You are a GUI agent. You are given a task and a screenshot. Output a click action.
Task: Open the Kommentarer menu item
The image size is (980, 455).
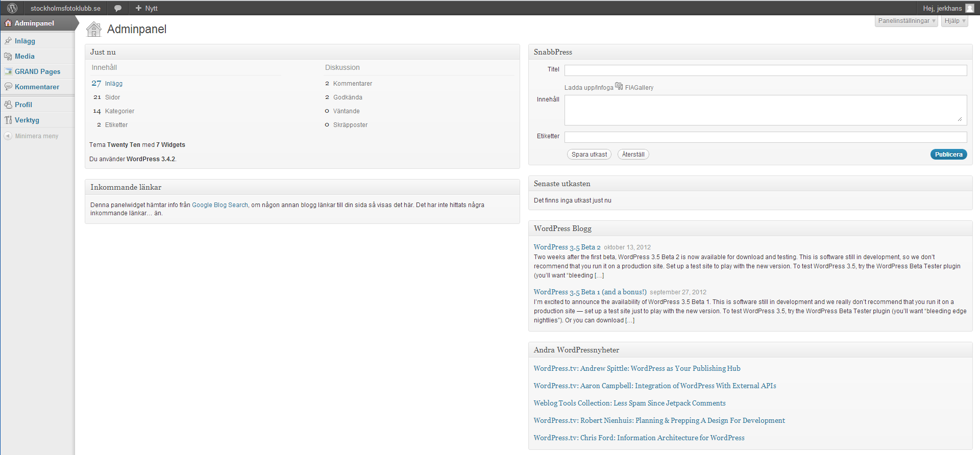[37, 87]
